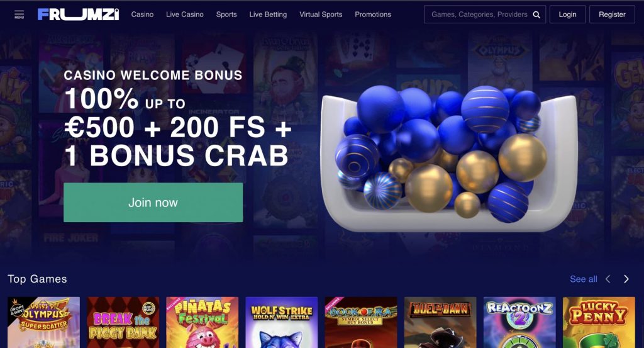Open Gates of Olympus Super Scatter game
Image resolution: width=644 pixels, height=348 pixels.
coord(44,323)
